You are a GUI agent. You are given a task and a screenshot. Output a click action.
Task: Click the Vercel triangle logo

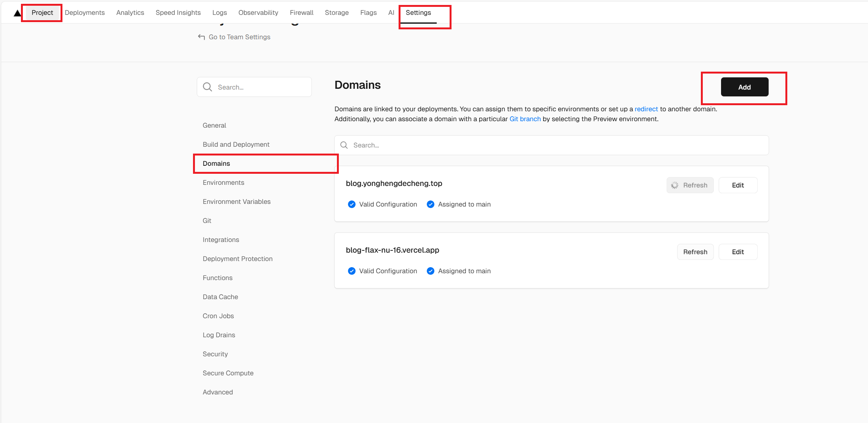pyautogui.click(x=17, y=13)
